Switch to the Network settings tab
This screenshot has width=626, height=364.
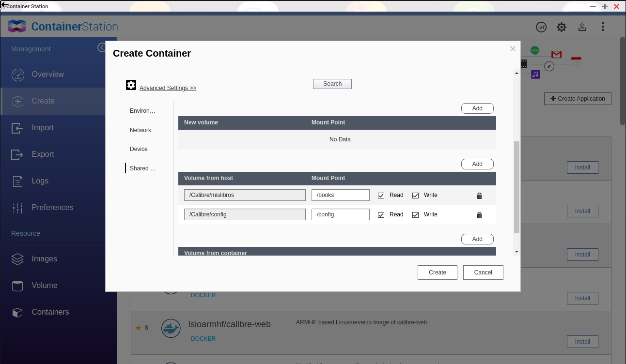[x=141, y=130]
